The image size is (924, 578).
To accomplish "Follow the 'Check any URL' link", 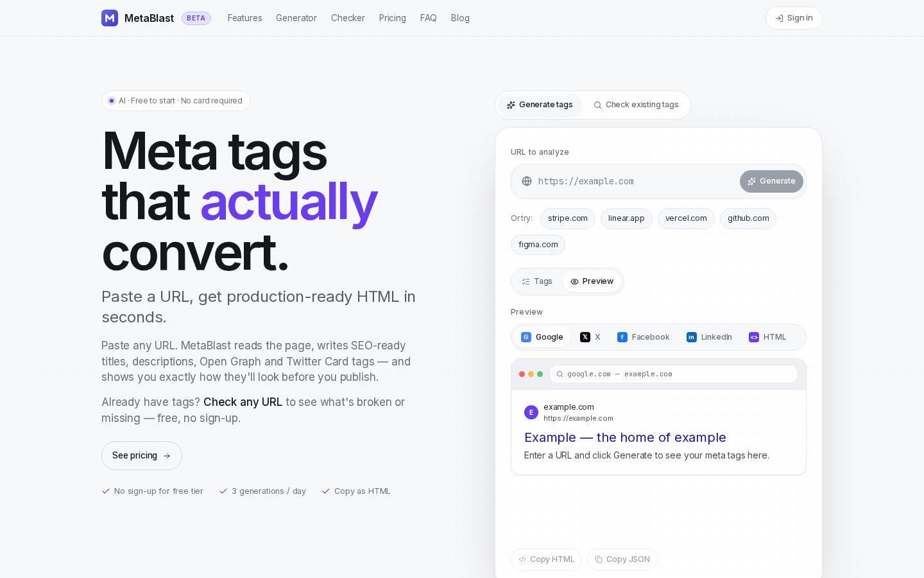I will pos(243,402).
